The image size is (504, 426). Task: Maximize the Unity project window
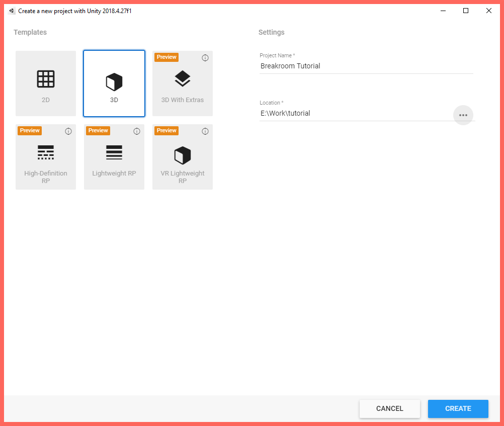click(x=466, y=11)
